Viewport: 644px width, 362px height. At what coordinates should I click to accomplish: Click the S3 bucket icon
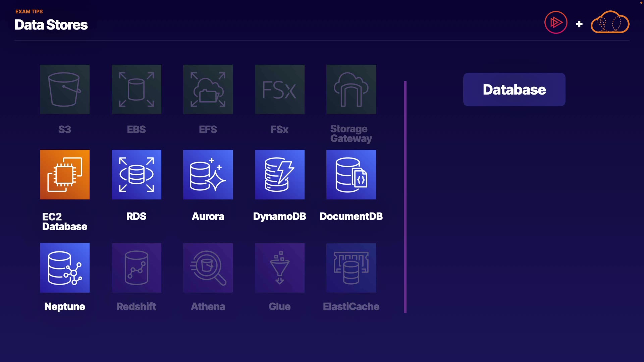click(65, 89)
